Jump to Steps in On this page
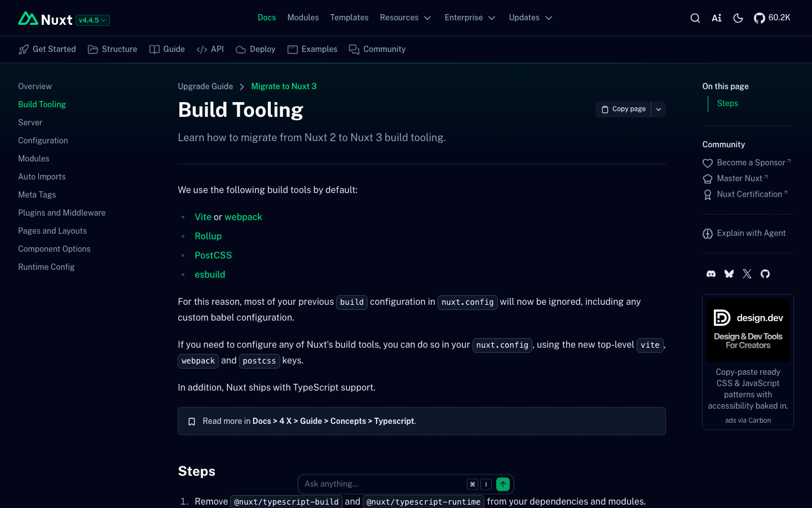 pyautogui.click(x=727, y=103)
